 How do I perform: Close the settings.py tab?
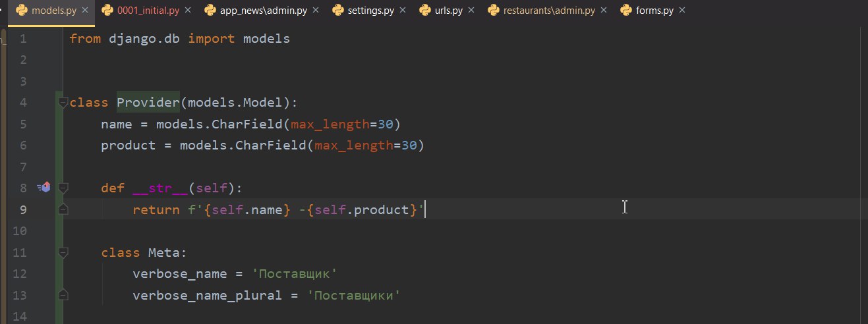tap(402, 11)
